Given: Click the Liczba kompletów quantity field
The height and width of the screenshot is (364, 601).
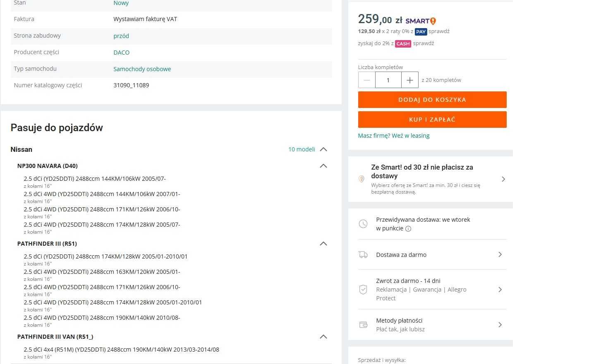Looking at the screenshot, I should pos(388,80).
